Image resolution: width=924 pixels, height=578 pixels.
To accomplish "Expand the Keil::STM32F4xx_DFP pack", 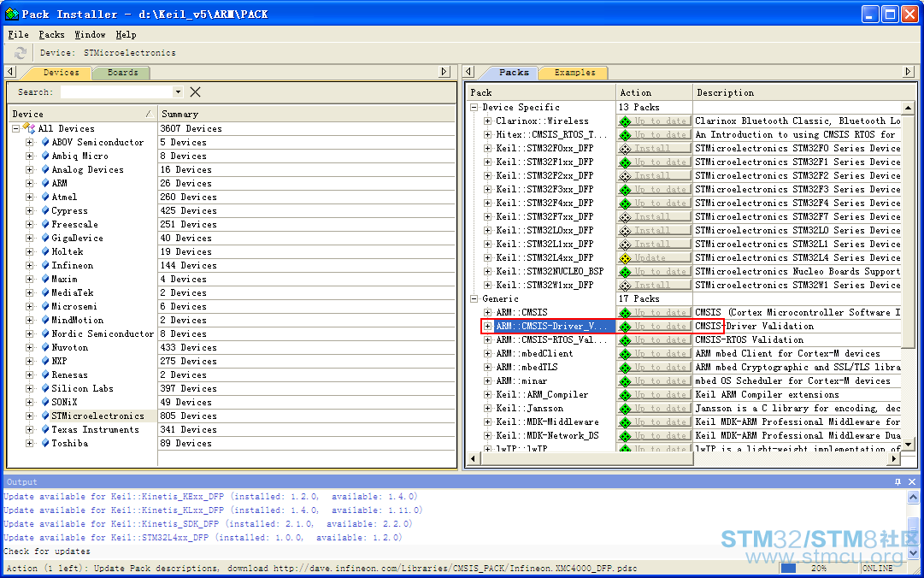I will tap(487, 203).
